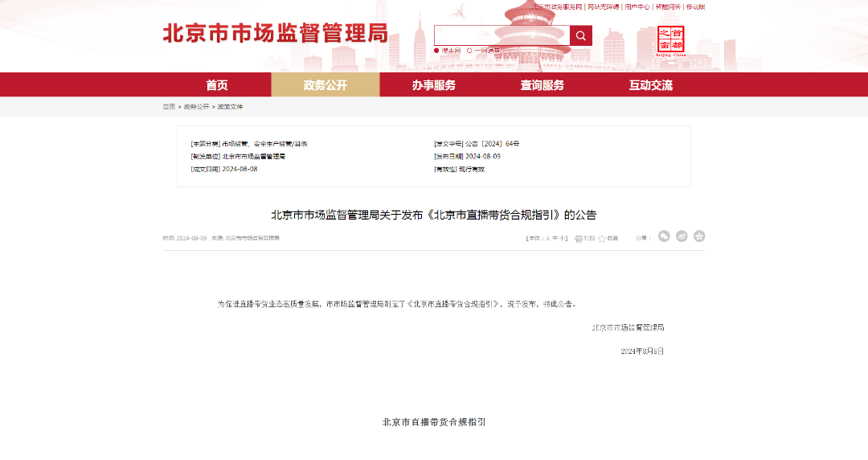This screenshot has height=460, width=868.
Task: Open the 查询服务 navigation menu
Action: (x=542, y=85)
